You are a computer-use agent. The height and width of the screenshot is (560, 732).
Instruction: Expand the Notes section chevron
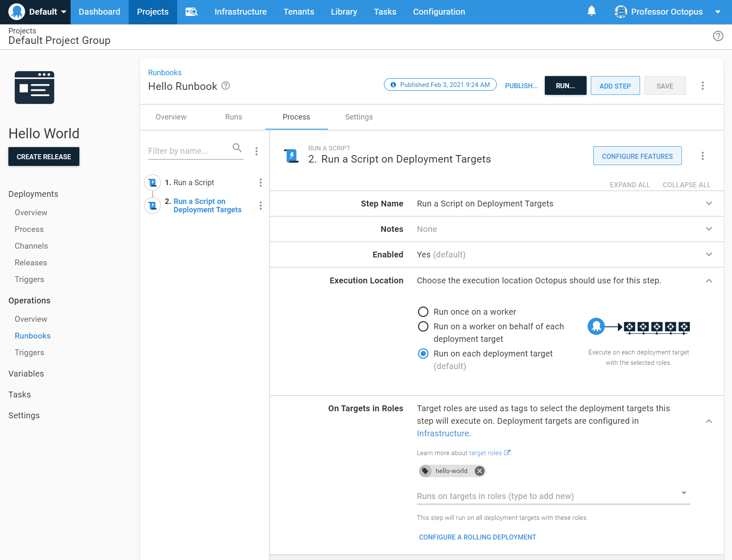point(709,229)
